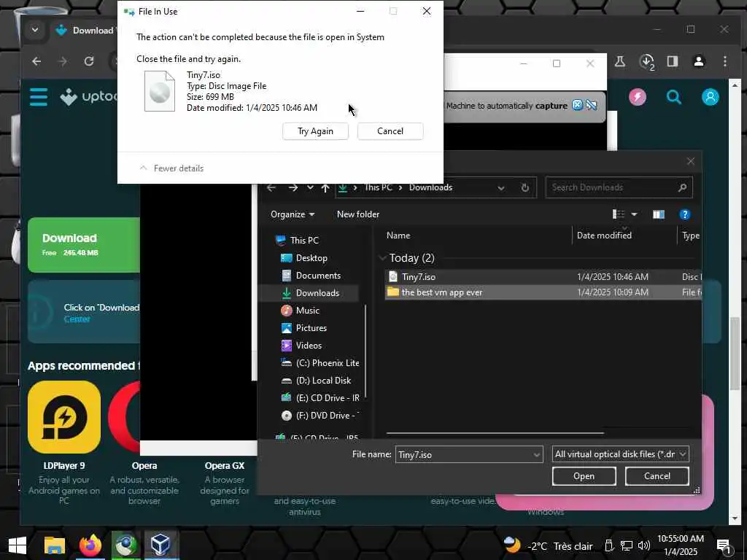
Task: Click the Search Downloads field
Action: [x=619, y=187]
